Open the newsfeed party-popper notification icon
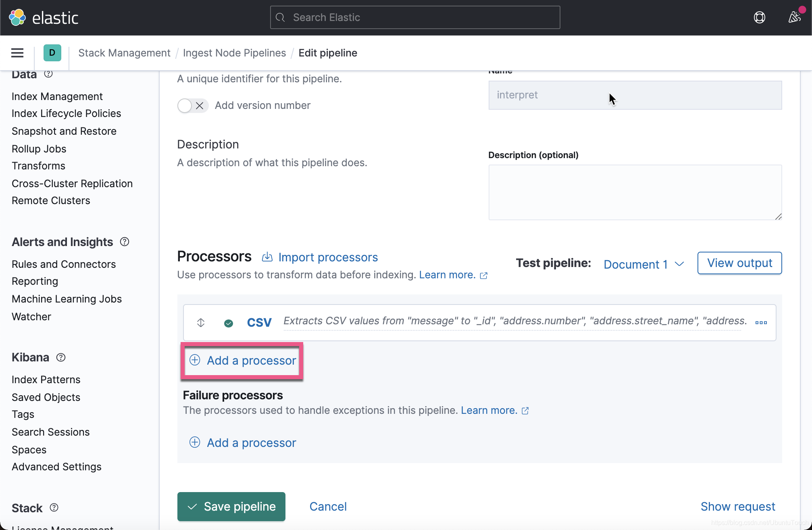Viewport: 812px width, 530px height. tap(793, 17)
